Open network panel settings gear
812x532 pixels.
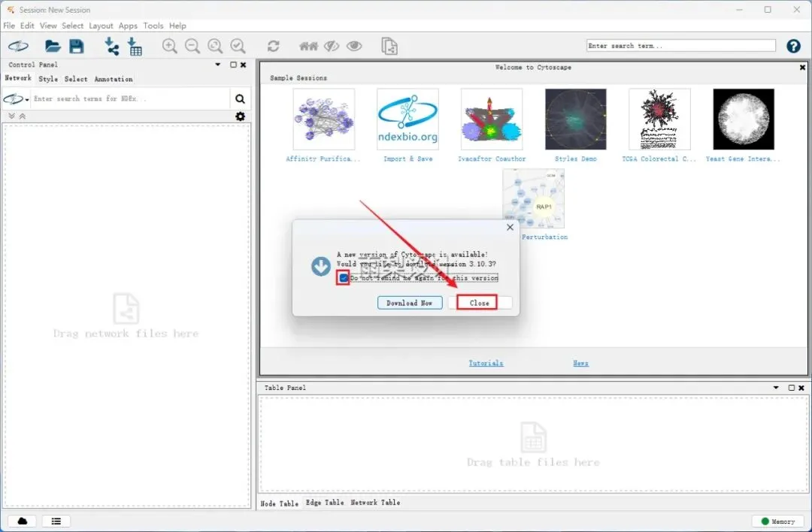click(241, 116)
